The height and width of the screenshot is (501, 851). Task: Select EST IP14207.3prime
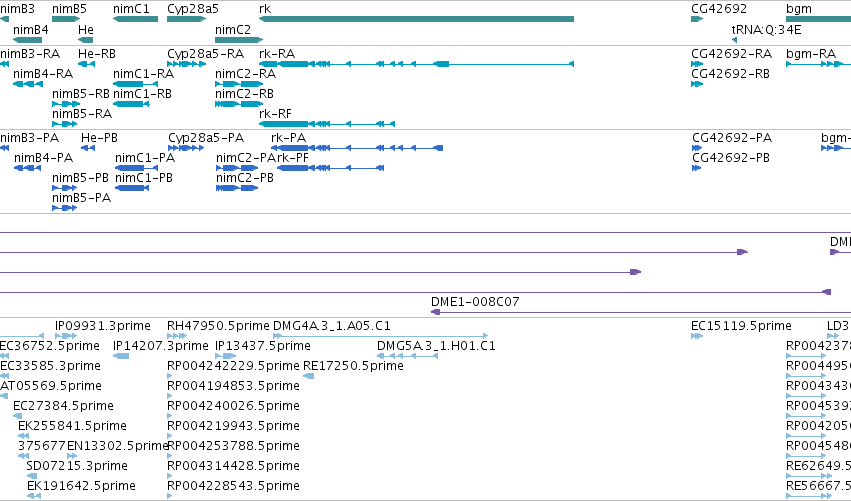(x=161, y=346)
